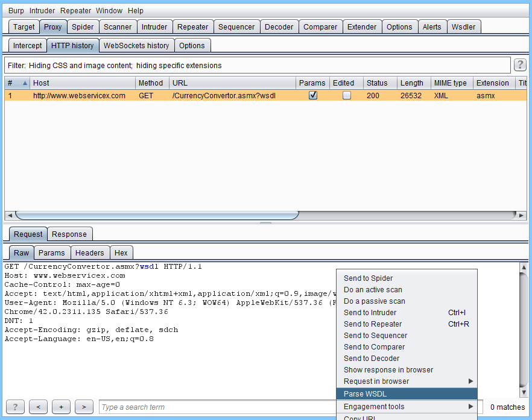The height and width of the screenshot is (420, 532).
Task: Switch to the Repeater tool tab
Action: pyautogui.click(x=193, y=27)
